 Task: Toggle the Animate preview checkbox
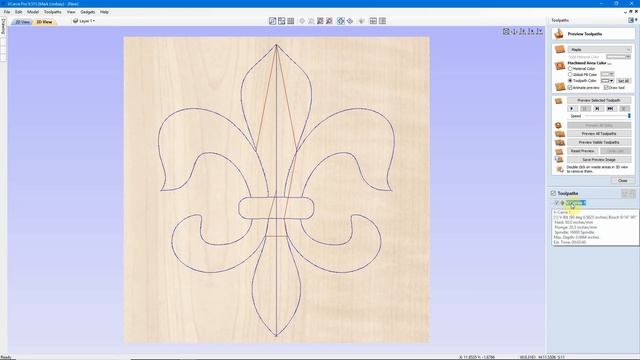click(x=570, y=87)
